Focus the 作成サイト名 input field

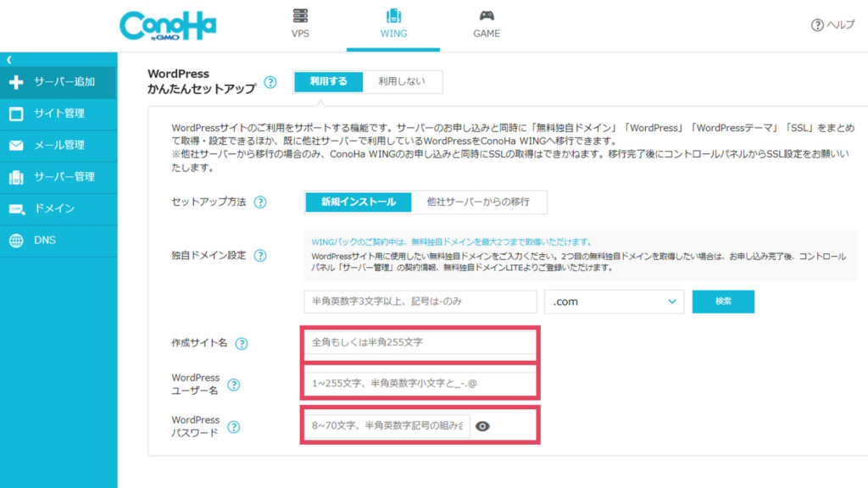pos(420,342)
